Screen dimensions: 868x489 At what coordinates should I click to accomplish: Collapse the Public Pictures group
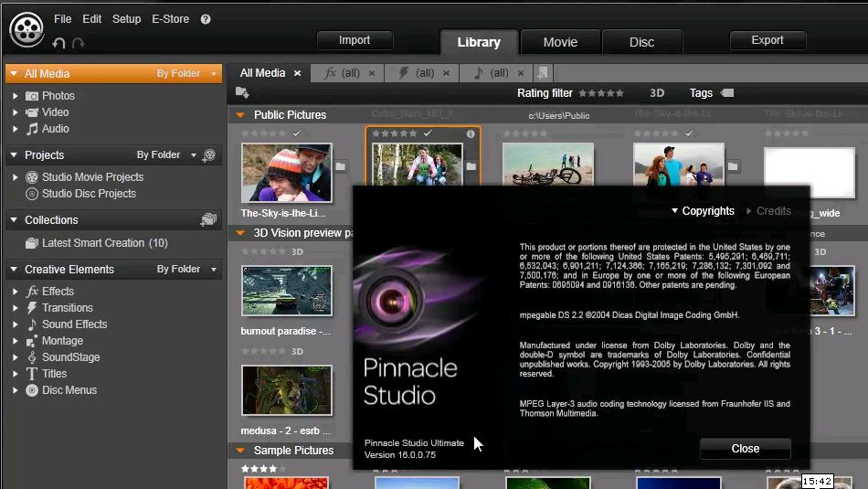[x=240, y=115]
